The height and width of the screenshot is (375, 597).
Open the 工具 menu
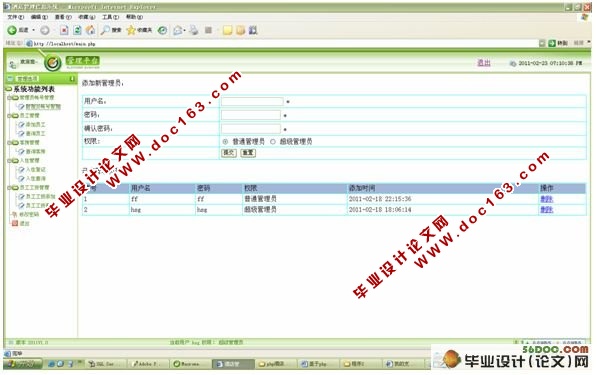click(110, 17)
